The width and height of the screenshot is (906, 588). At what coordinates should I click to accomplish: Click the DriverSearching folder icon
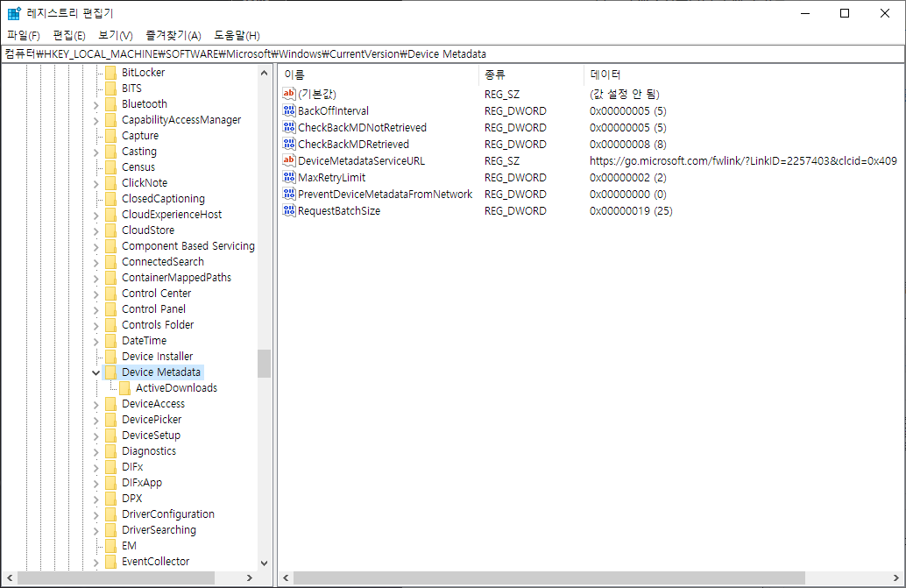(111, 529)
